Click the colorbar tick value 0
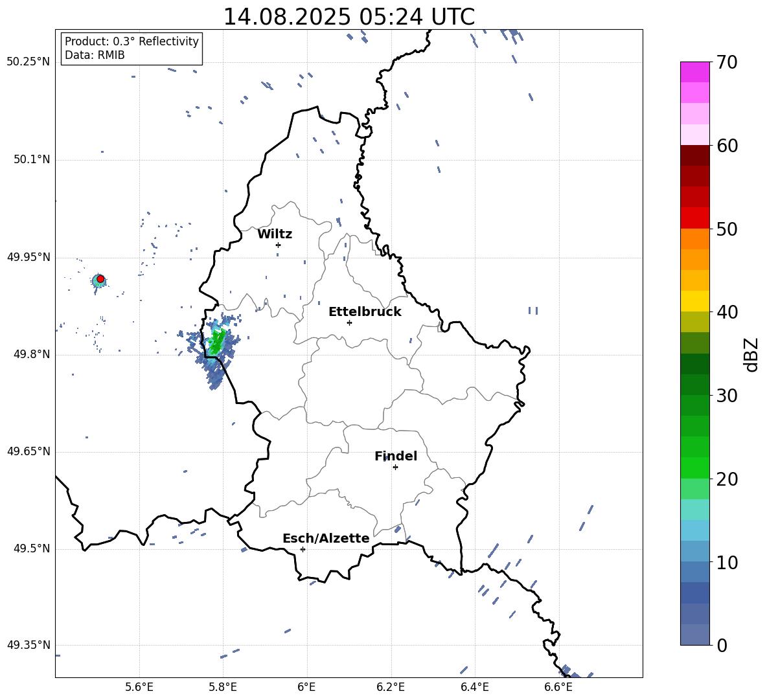Viewport: 767px width, 700px height. point(722,645)
